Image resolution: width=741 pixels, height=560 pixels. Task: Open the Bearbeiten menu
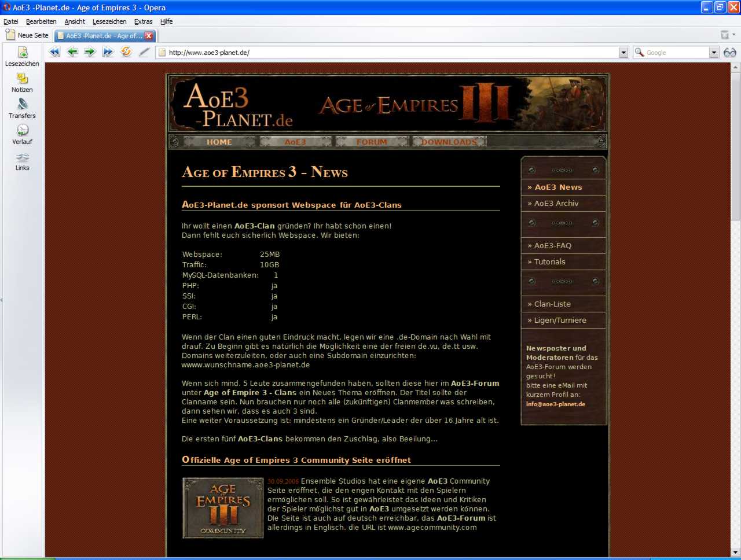pyautogui.click(x=41, y=21)
